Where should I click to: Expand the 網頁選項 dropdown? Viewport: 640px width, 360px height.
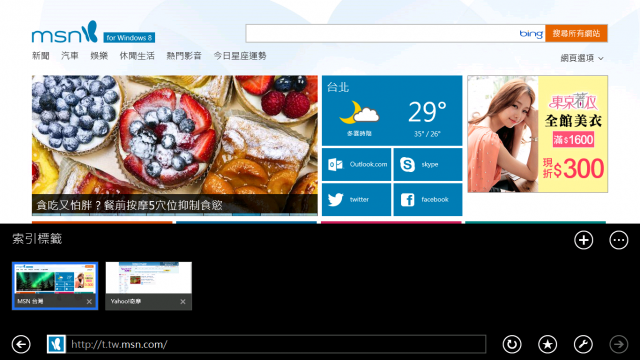(x=582, y=58)
